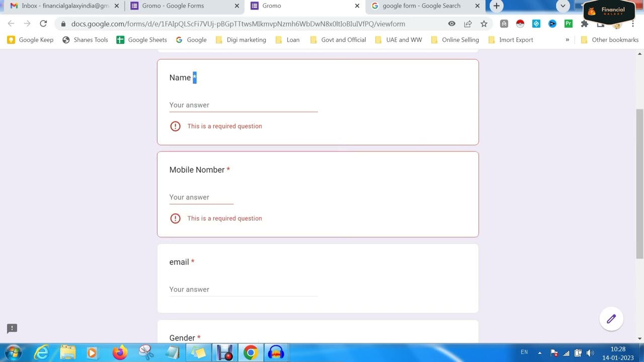Open the gray extension icon after the star
This screenshot has height=362, width=644.
pos(504,24)
